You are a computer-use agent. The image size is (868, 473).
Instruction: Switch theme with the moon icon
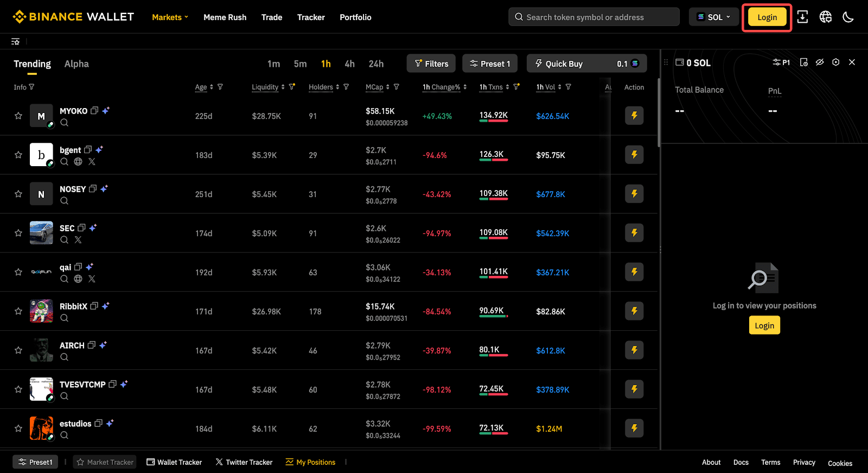[x=848, y=17]
